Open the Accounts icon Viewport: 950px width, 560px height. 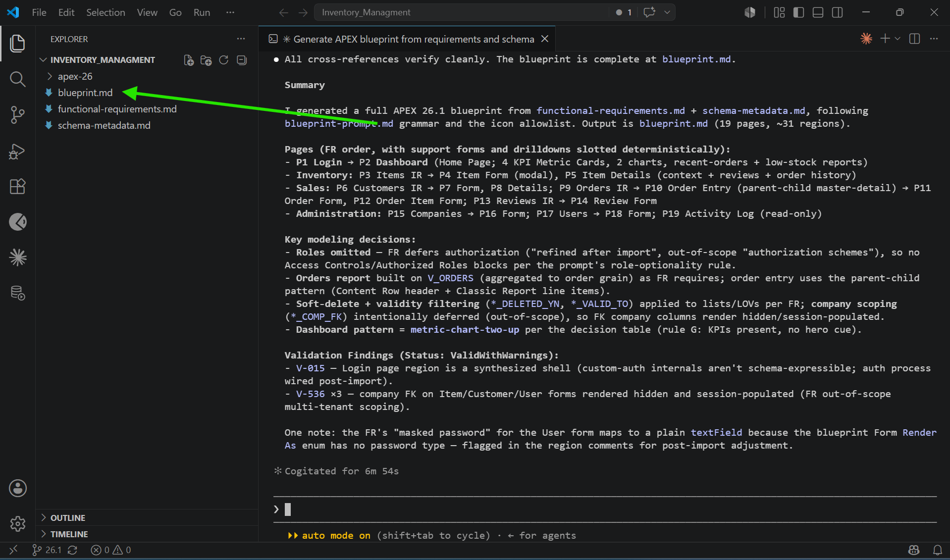[18, 488]
